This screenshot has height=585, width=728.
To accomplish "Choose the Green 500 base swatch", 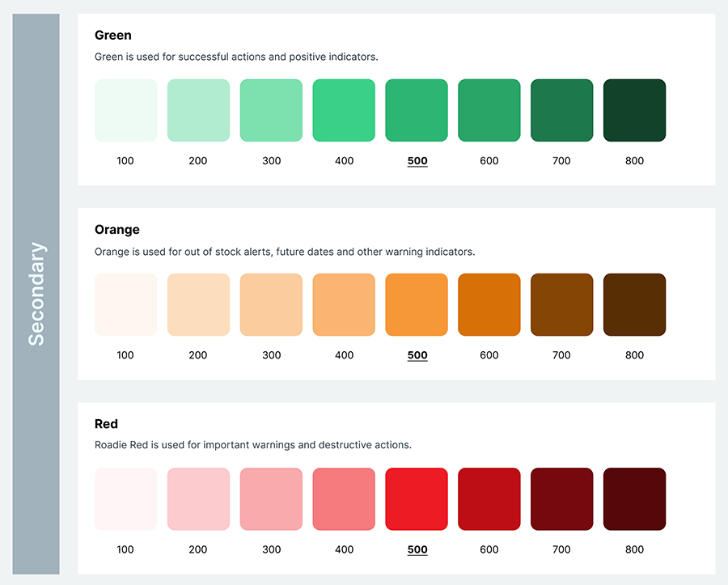I will pyautogui.click(x=417, y=110).
